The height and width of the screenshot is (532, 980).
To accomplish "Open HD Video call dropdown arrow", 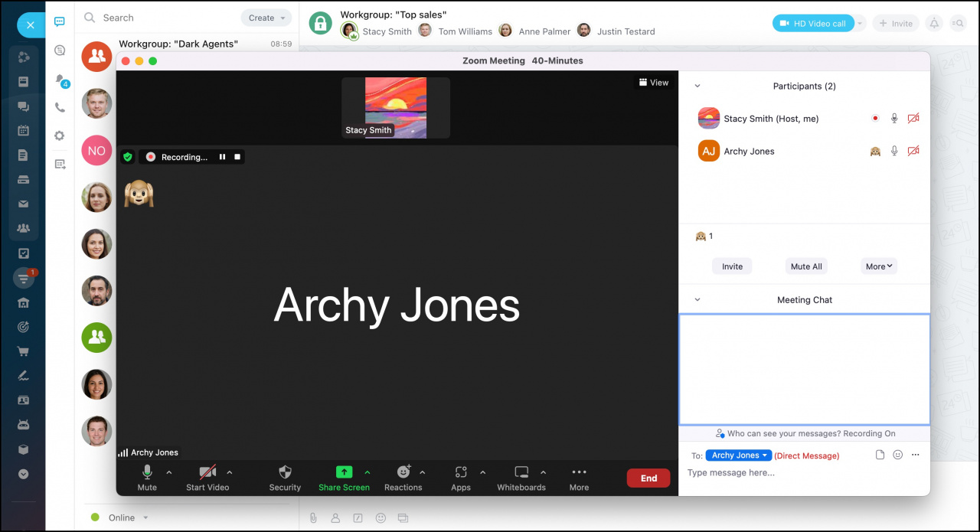I will tap(860, 24).
